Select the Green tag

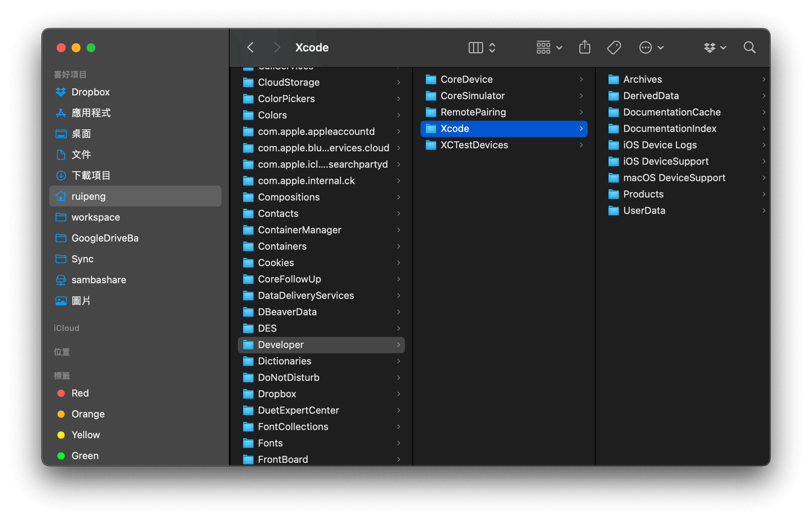(135, 456)
